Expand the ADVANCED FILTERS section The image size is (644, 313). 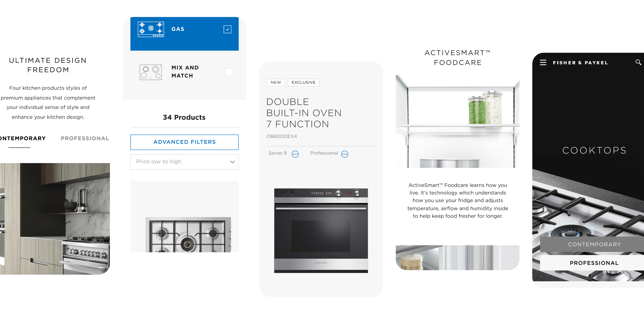(x=184, y=142)
